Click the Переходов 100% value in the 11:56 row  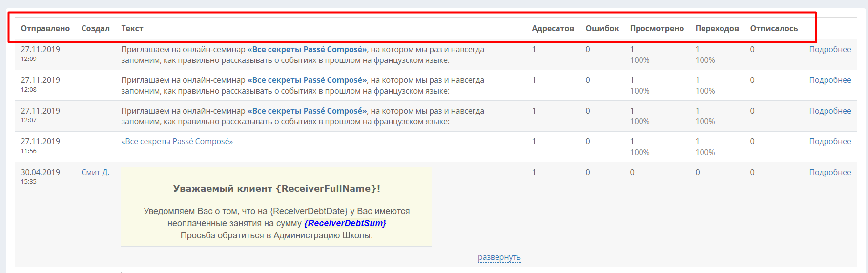pyautogui.click(x=705, y=152)
